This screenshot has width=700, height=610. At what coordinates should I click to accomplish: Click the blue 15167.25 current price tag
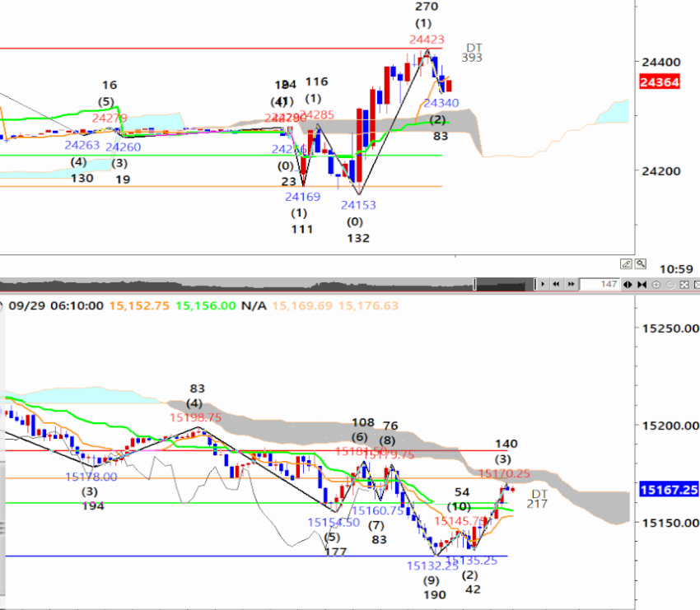(668, 490)
